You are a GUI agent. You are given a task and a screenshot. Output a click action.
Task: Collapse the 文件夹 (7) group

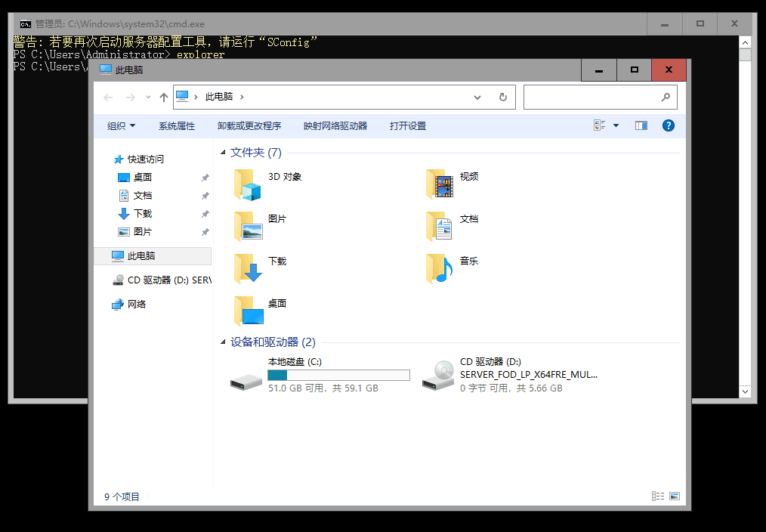coord(223,153)
